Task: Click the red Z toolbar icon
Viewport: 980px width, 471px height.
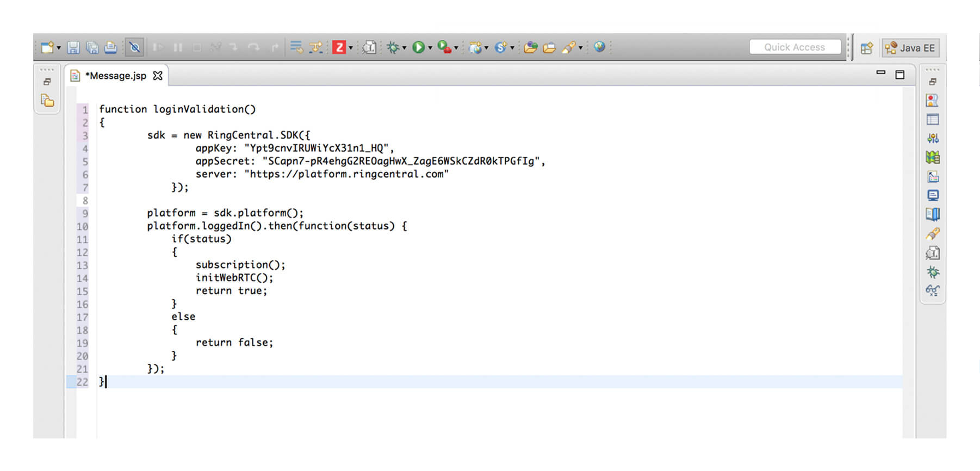Action: [x=339, y=48]
